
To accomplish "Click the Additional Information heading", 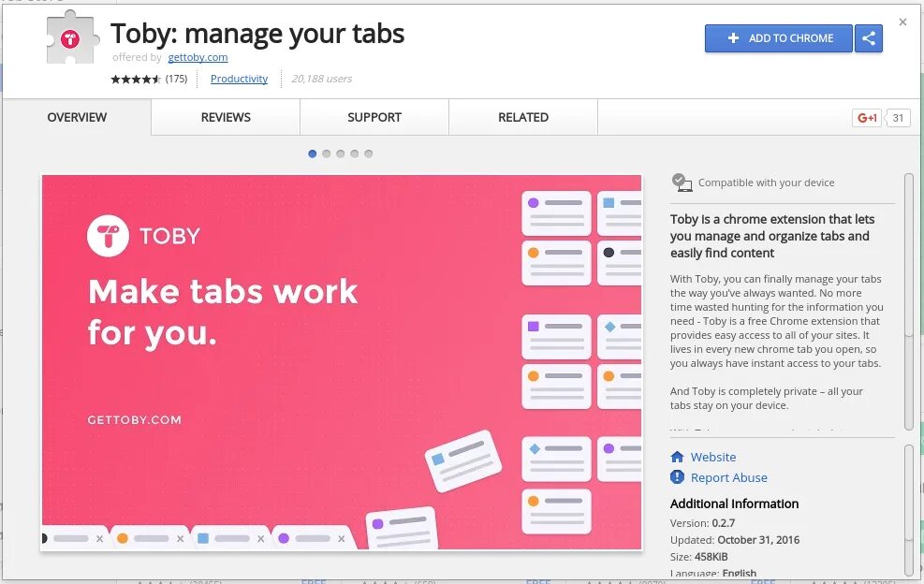I will pyautogui.click(x=734, y=504).
